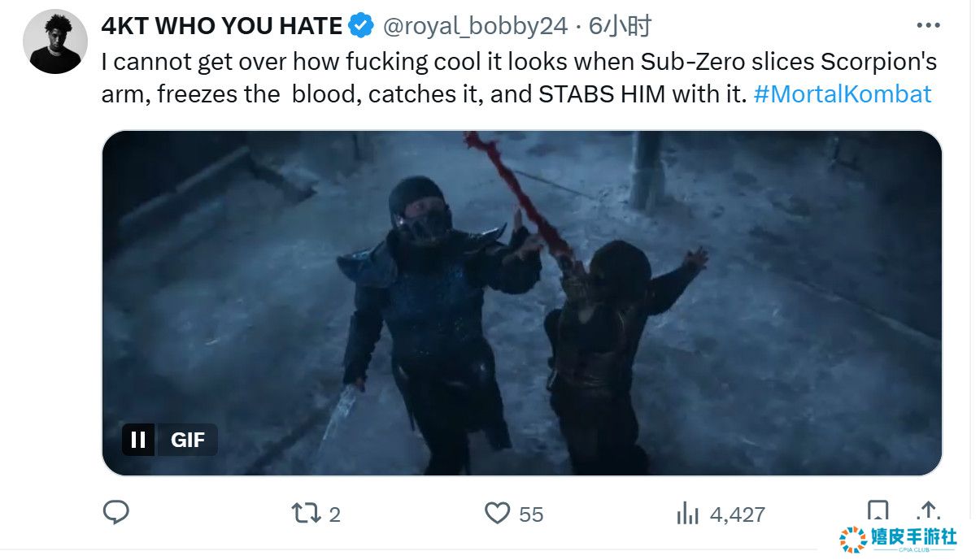Screen dimensions: 980x560
Task: Repost the tweet with the retweet icon
Action: [306, 514]
